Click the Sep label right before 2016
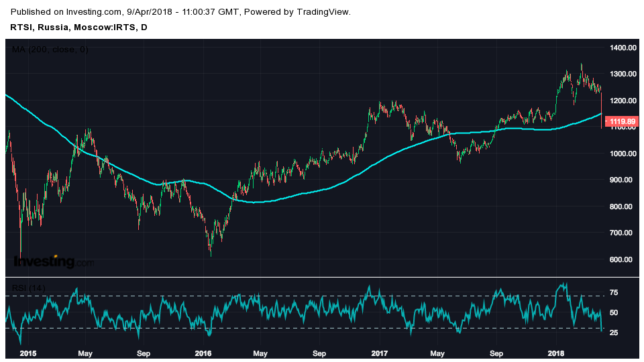This screenshot has height=362, width=644. (x=143, y=353)
